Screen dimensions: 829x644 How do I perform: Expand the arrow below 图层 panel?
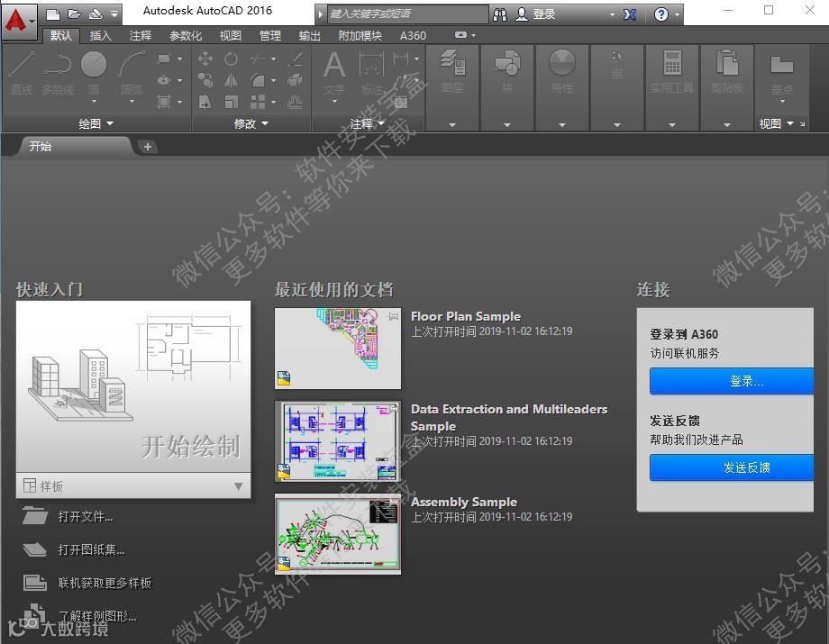[452, 125]
